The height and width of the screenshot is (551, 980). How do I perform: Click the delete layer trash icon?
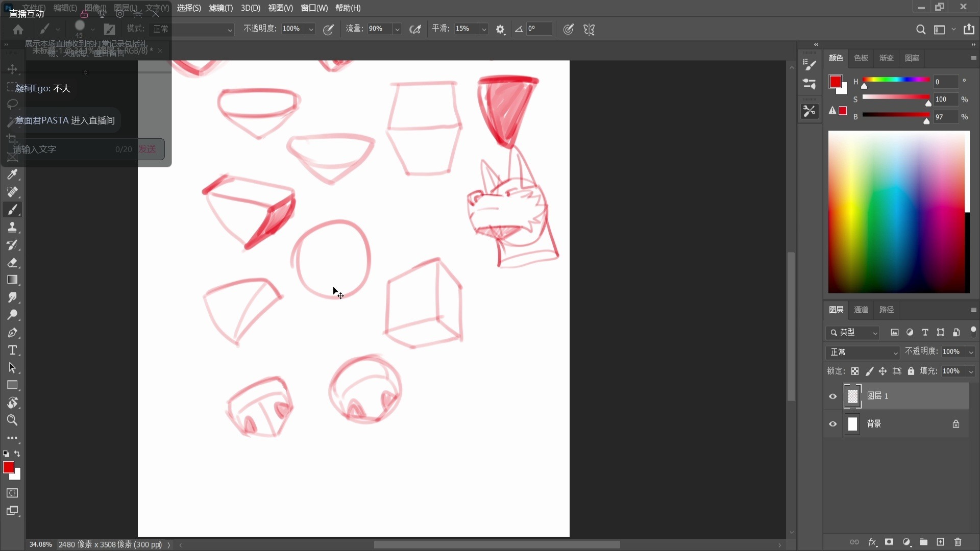(x=958, y=542)
